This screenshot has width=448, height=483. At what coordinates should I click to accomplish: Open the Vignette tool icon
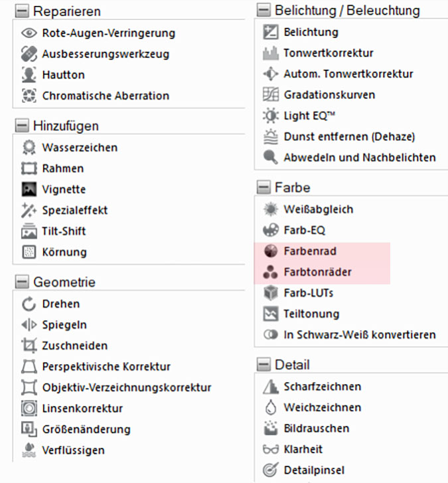29,189
